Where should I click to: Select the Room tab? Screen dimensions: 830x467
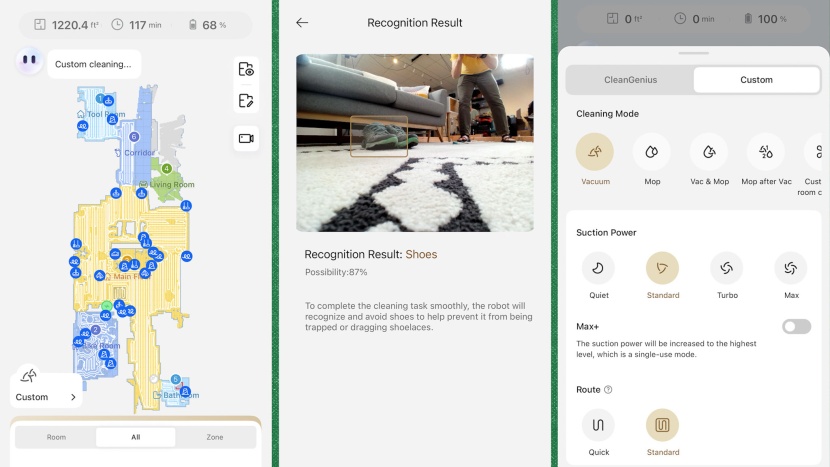point(56,437)
